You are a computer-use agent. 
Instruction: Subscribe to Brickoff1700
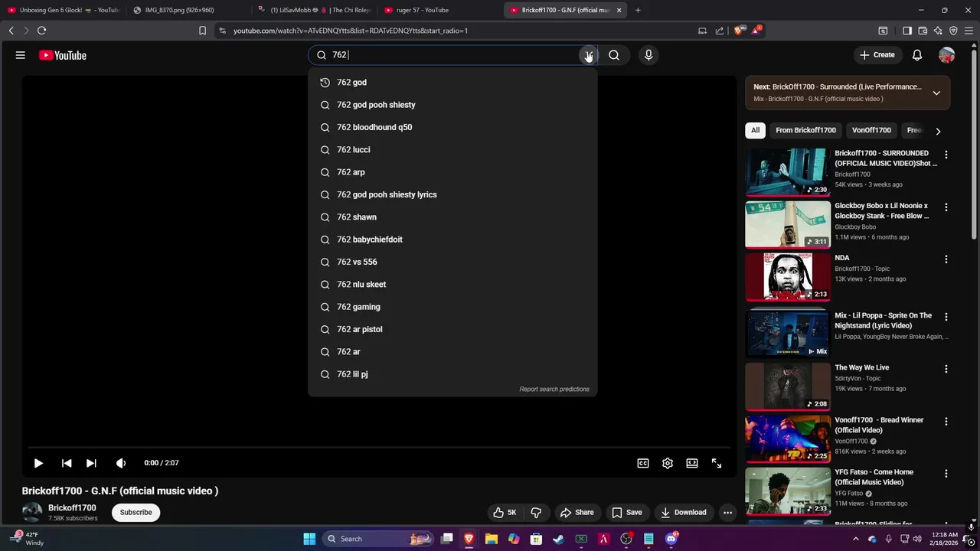[136, 512]
